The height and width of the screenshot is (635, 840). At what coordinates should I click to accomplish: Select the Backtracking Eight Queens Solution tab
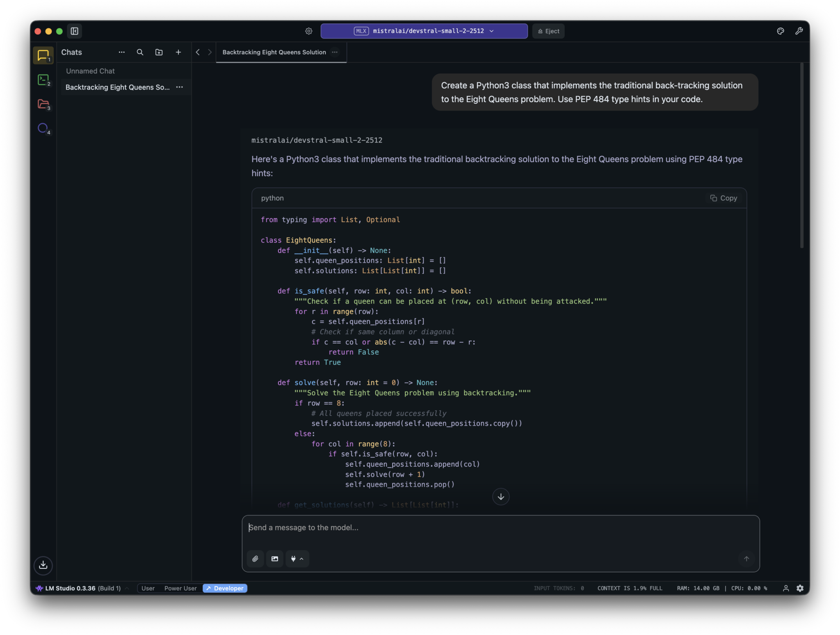point(274,52)
